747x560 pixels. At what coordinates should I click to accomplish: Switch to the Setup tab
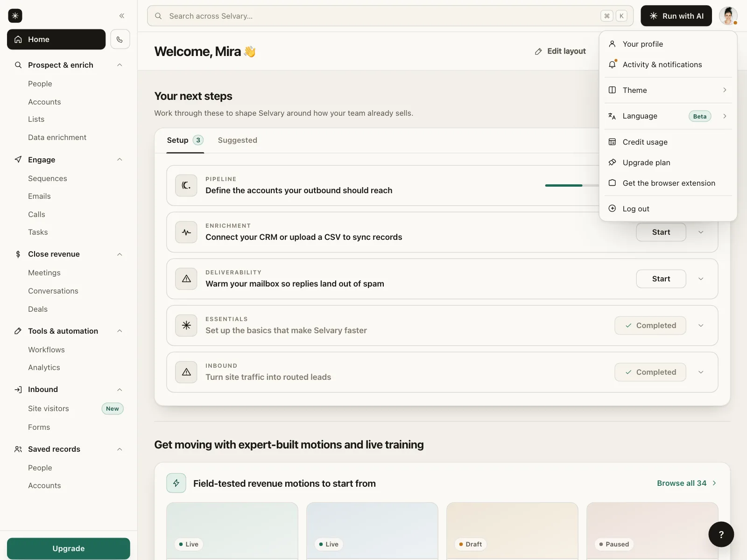click(x=185, y=140)
